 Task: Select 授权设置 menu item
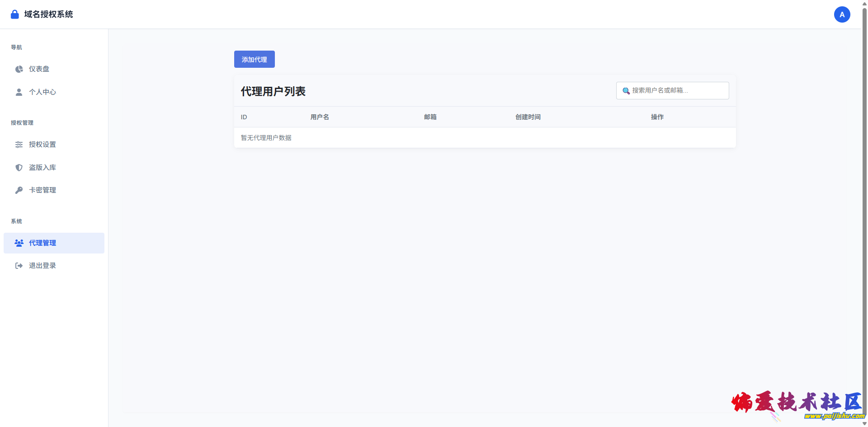point(42,145)
